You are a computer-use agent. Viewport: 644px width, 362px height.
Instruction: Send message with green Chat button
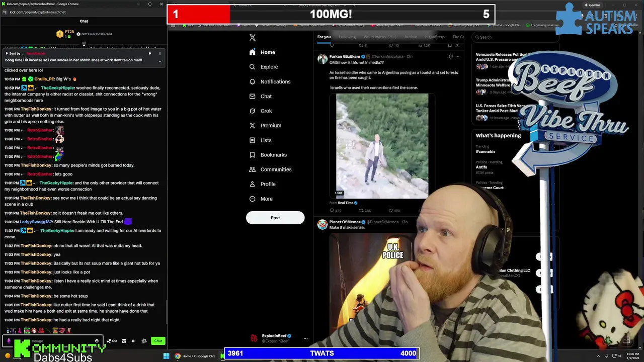158,341
